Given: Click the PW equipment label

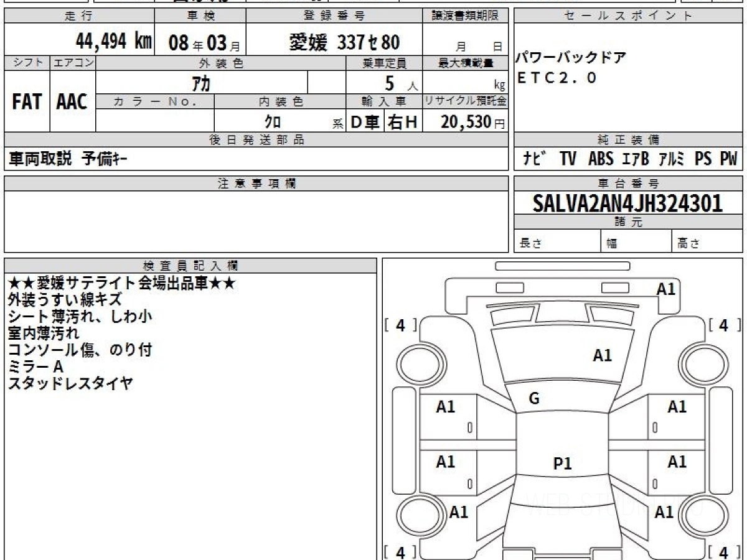Looking at the screenshot, I should pos(728,159).
